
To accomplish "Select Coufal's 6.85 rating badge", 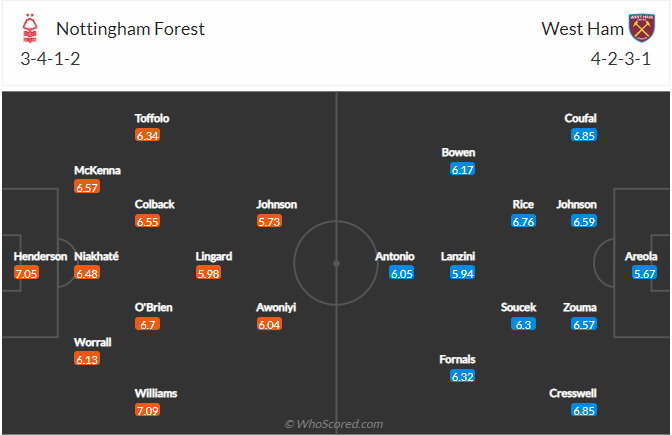I will [584, 135].
